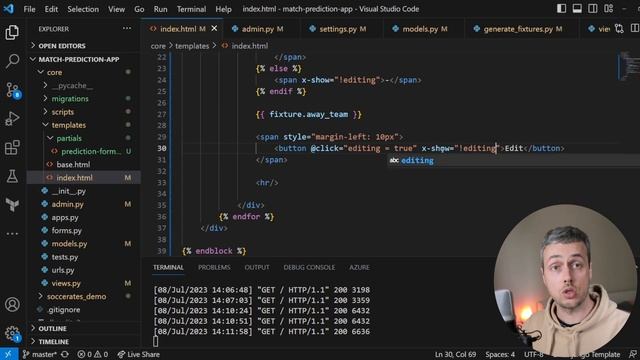
Task: Open the Manage gear icon
Action: tap(12, 333)
